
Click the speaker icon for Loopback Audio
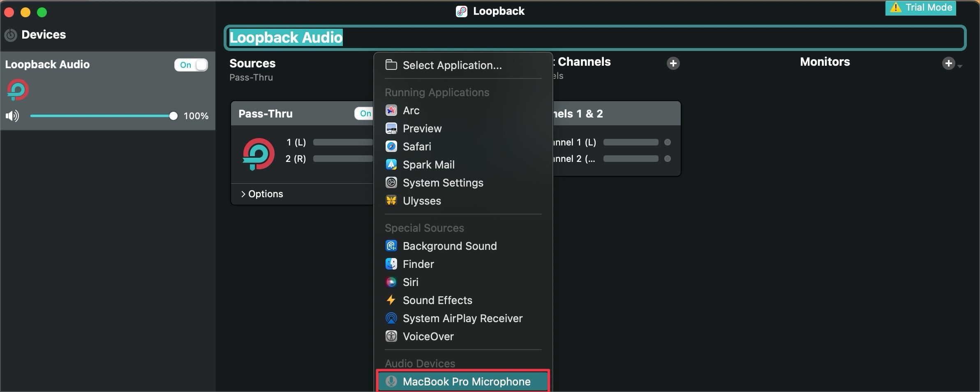click(12, 116)
